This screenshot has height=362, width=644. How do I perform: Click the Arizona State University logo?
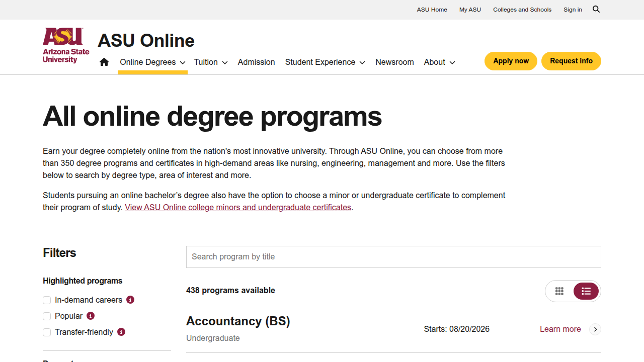[66, 45]
